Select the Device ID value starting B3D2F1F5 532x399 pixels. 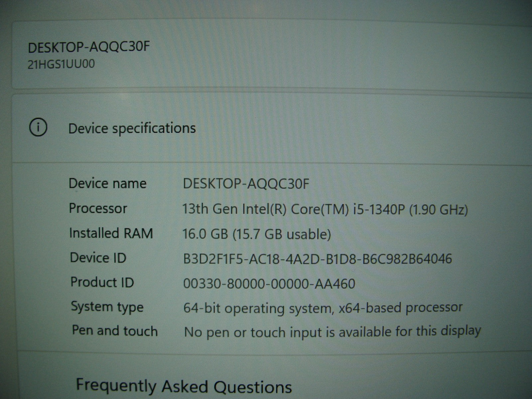pos(317,259)
